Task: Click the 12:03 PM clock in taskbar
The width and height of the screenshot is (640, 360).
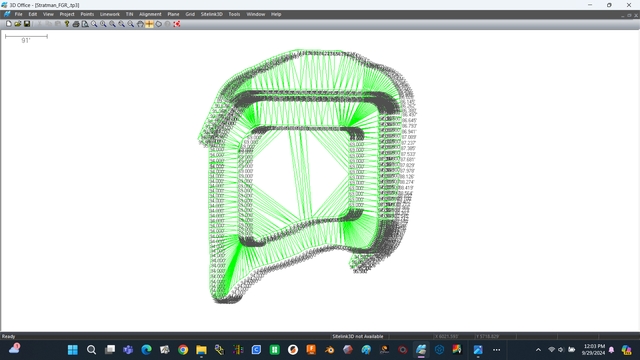Action: click(594, 350)
